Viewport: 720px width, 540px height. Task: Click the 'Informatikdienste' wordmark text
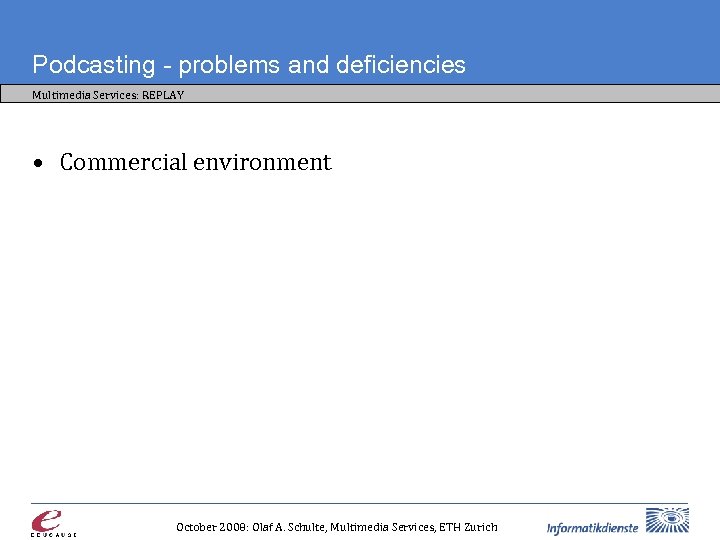pyautogui.click(x=592, y=528)
